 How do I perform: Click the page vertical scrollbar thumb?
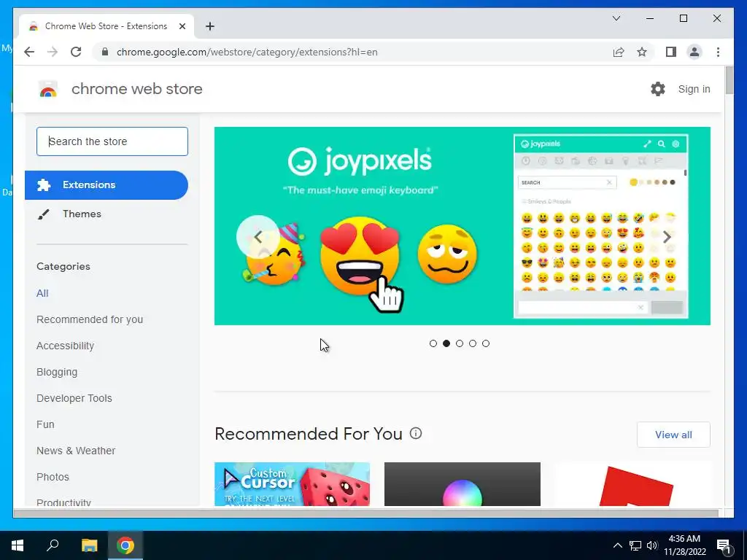click(729, 81)
